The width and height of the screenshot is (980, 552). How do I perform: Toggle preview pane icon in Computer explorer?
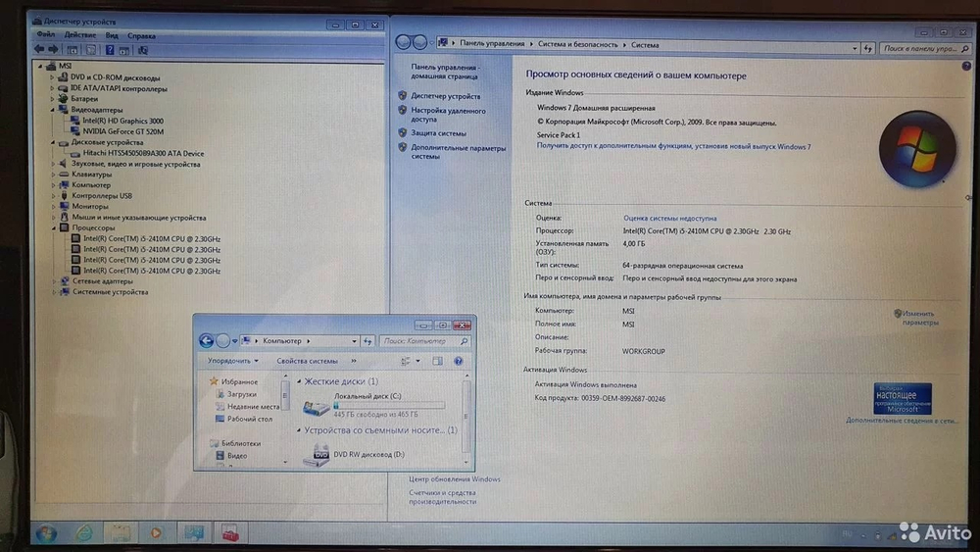[x=437, y=361]
